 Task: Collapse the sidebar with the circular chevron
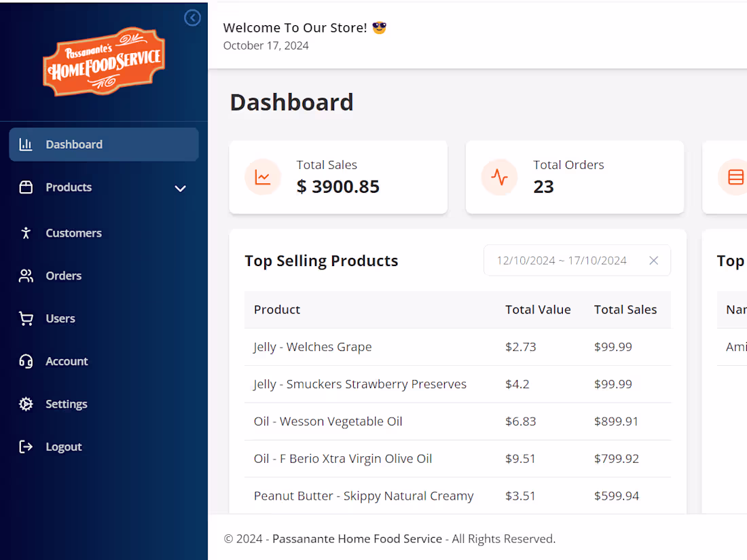click(192, 18)
